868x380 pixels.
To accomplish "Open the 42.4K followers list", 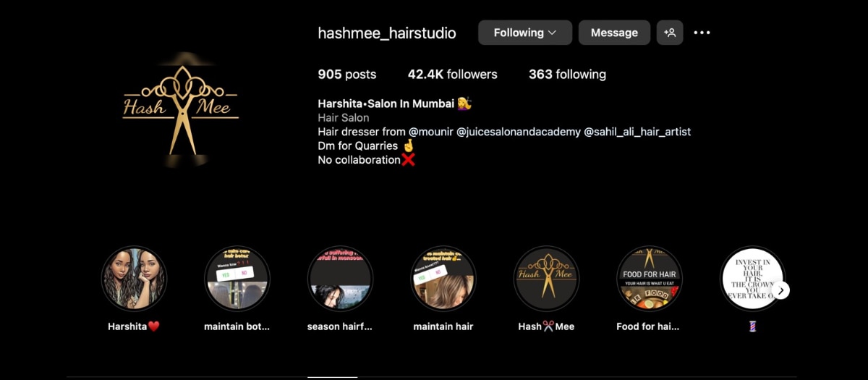I will click(453, 75).
